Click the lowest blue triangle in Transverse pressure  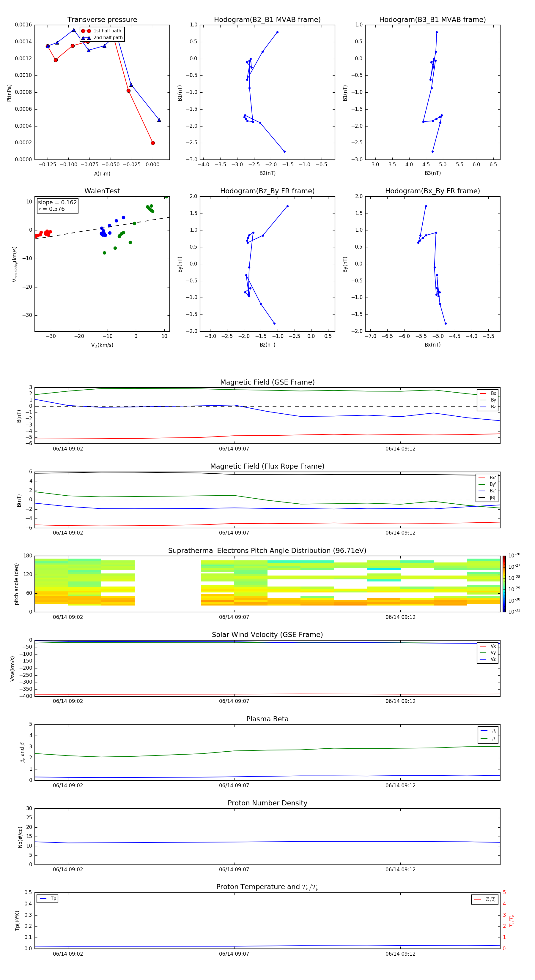159,120
